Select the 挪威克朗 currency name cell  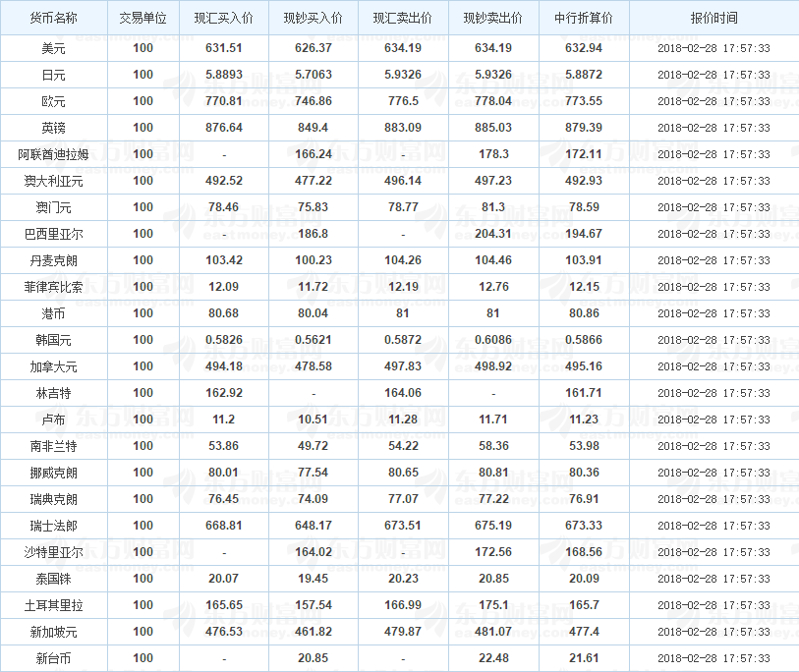(53, 473)
